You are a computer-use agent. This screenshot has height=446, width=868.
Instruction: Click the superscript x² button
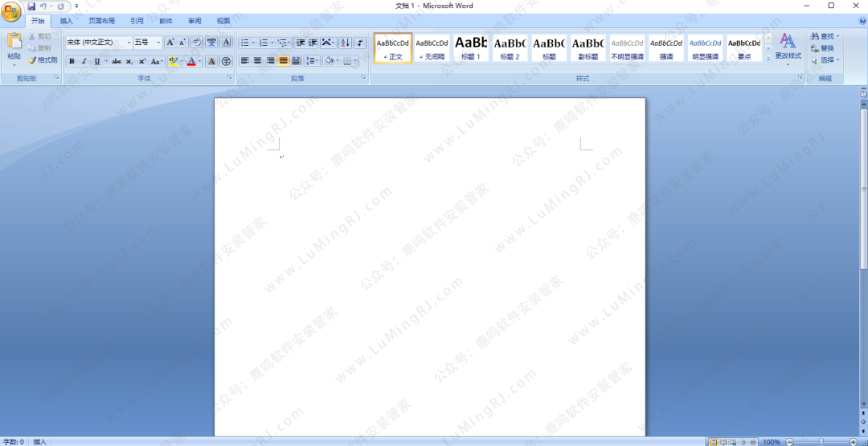pyautogui.click(x=142, y=61)
